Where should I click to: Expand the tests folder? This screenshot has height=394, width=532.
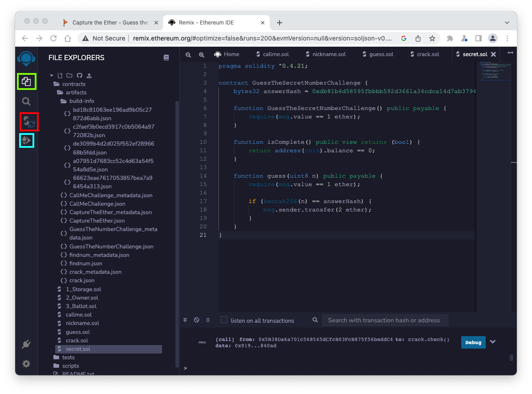click(x=68, y=357)
